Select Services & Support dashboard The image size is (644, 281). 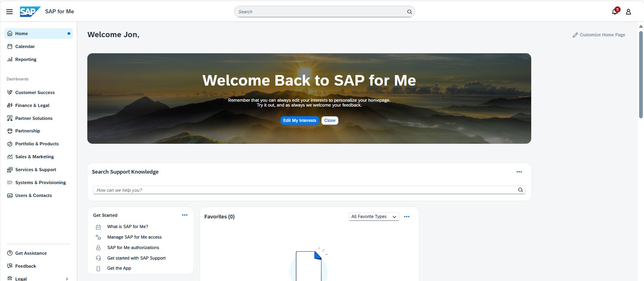tap(36, 170)
